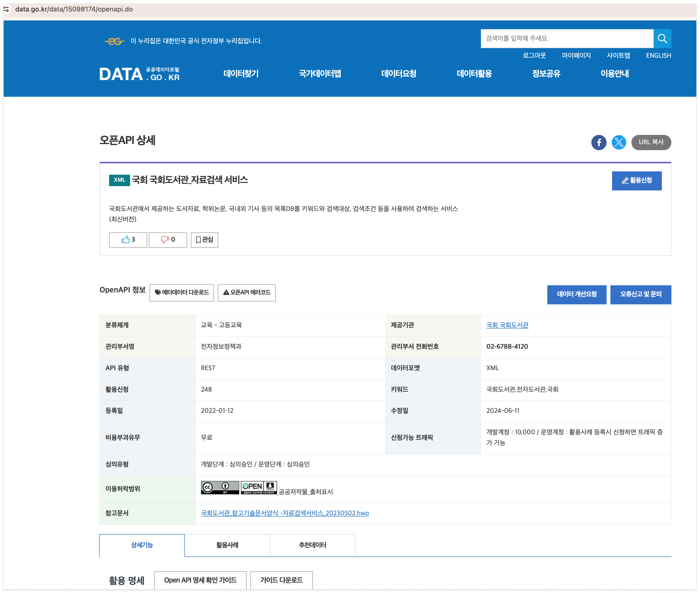Viewport: 700px width, 593px height.
Task: Click the 데이터 개선요청 button
Action: point(577,295)
